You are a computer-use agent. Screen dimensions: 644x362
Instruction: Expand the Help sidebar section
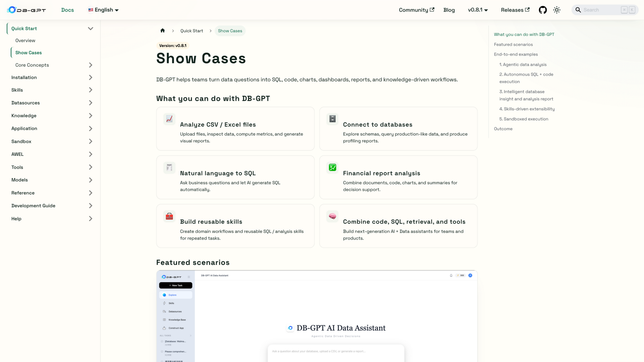[90, 219]
